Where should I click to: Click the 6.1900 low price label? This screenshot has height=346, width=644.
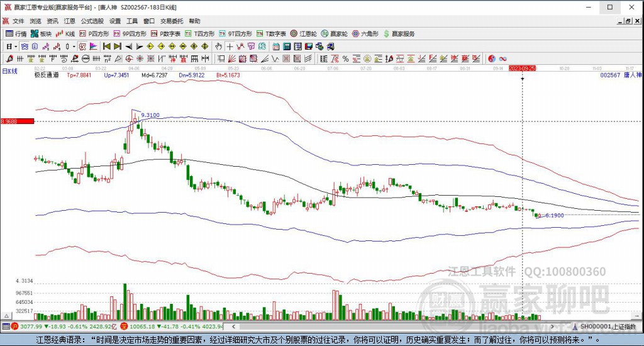click(x=555, y=215)
